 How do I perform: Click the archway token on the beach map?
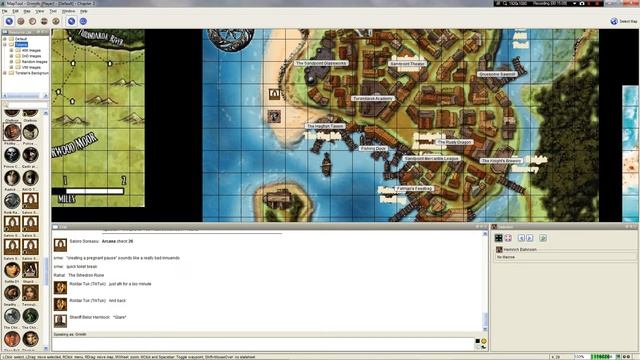[275, 94]
